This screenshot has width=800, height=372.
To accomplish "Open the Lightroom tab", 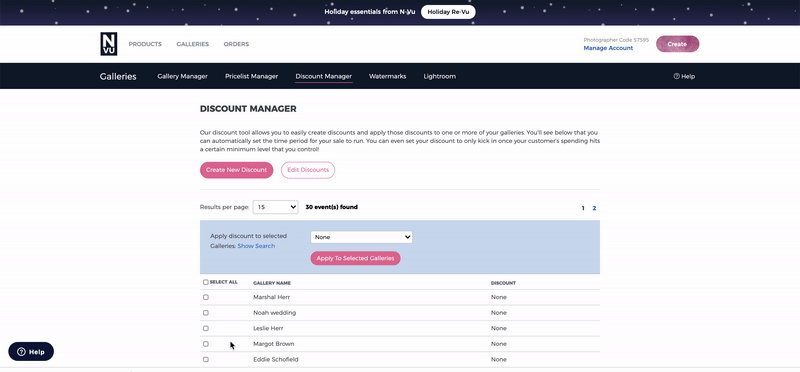I will [439, 77].
